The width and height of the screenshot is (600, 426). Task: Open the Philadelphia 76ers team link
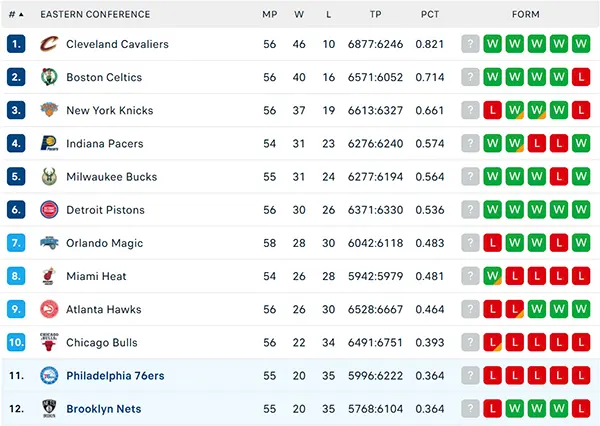click(x=115, y=375)
